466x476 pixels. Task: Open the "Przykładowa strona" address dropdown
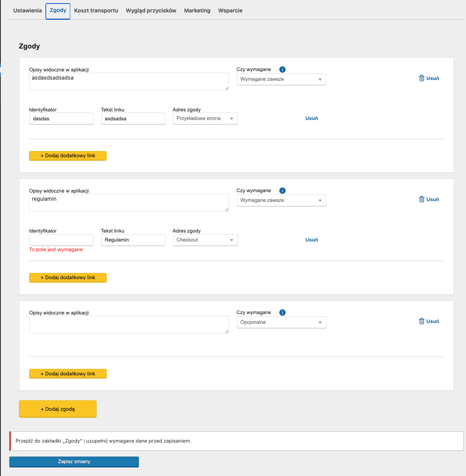[205, 118]
